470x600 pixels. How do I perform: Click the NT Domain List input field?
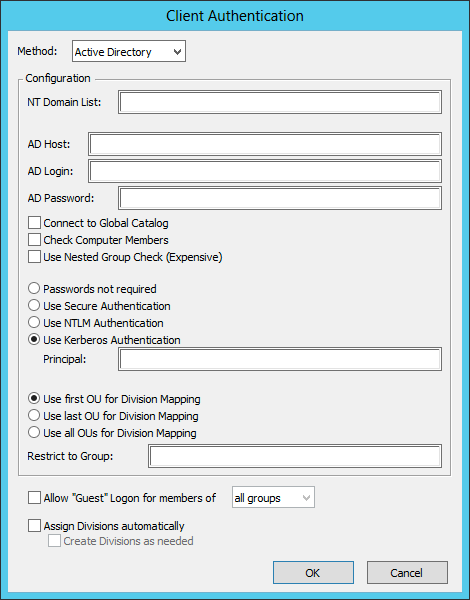280,102
